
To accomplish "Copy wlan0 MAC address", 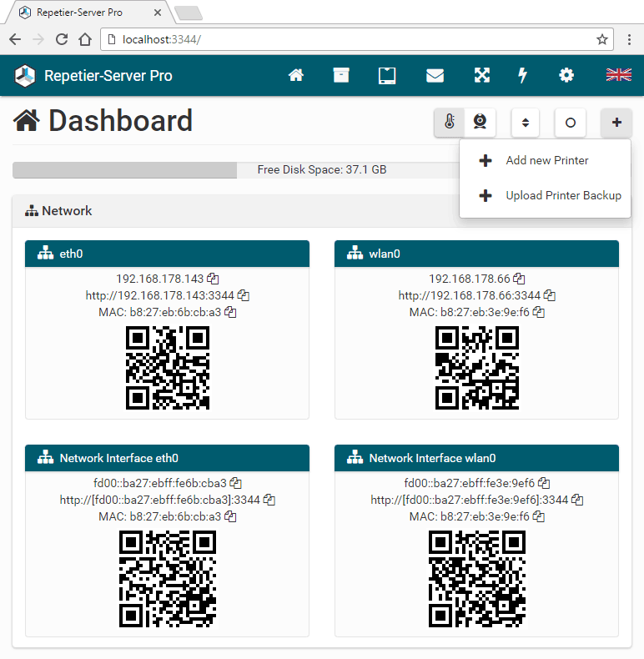I will [x=539, y=312].
